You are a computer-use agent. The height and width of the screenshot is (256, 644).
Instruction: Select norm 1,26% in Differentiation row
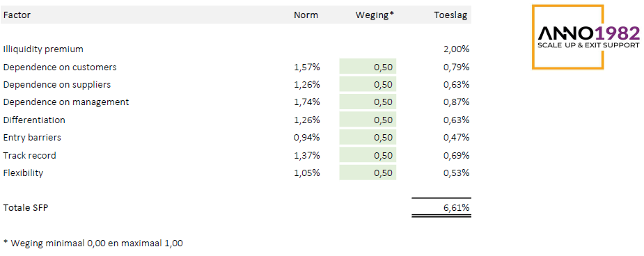point(307,120)
